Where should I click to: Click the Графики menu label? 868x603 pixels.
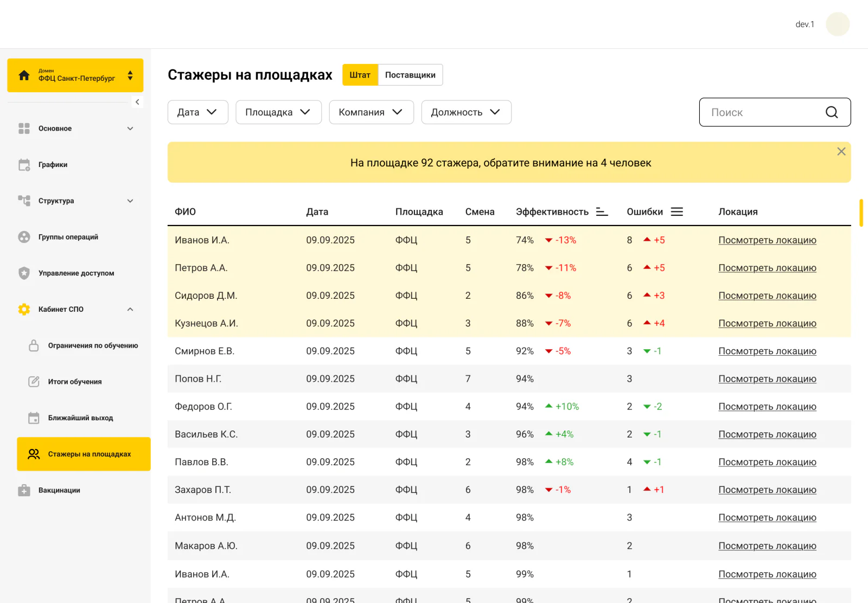click(x=53, y=165)
